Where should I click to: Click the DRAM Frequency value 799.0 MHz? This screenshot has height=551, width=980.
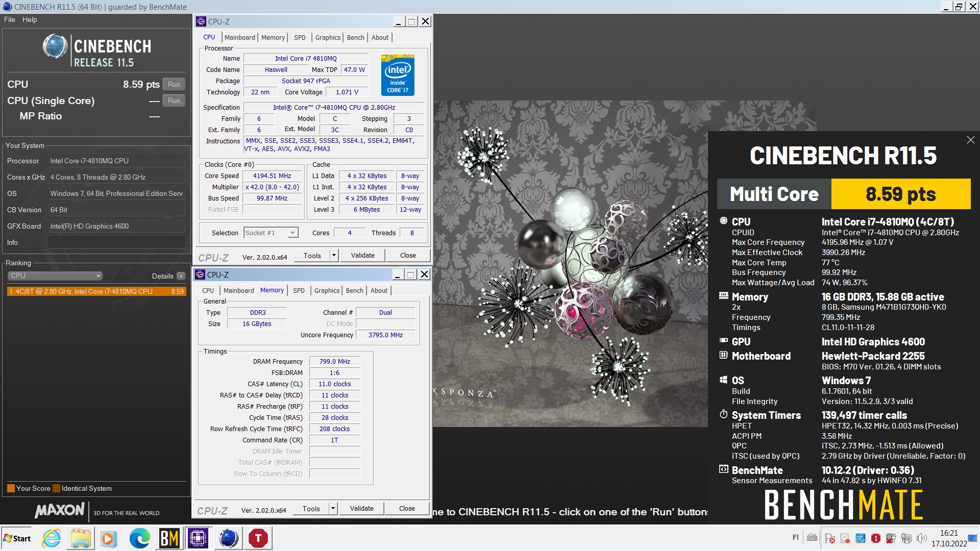coord(335,362)
